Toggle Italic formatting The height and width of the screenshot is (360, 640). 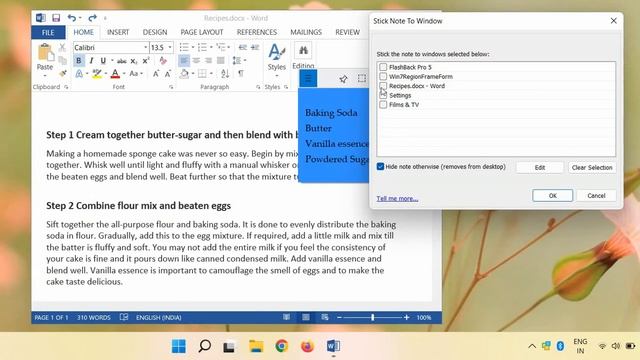(91, 61)
